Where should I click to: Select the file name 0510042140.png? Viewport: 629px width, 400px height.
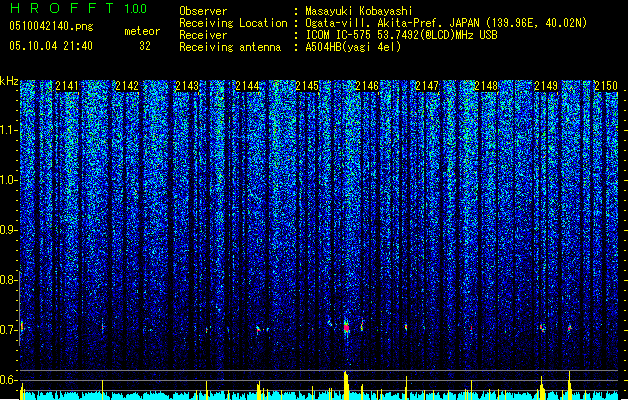tap(51, 26)
